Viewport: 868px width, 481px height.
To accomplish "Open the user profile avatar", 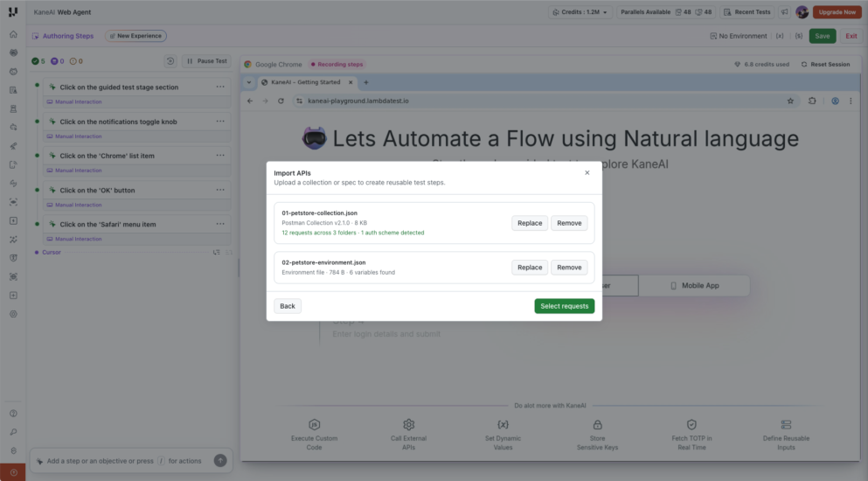I will point(802,12).
